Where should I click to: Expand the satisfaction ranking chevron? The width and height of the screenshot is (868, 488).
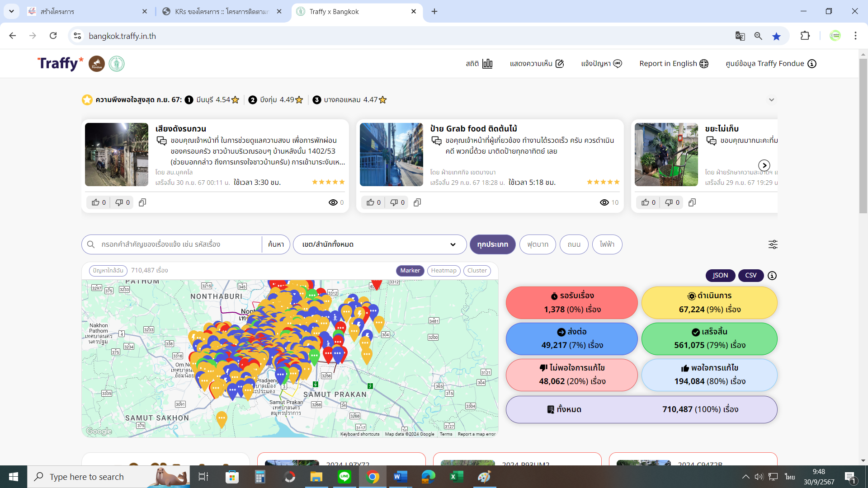click(x=771, y=100)
